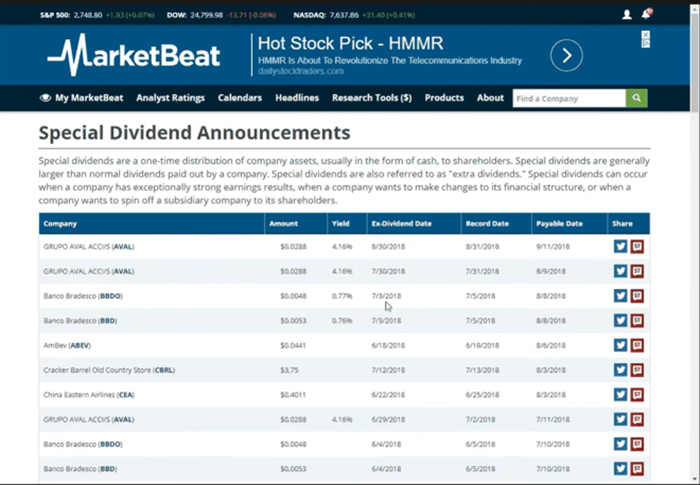This screenshot has height=485, width=700.
Task: Click the ad's circular arrow button
Action: [566, 56]
